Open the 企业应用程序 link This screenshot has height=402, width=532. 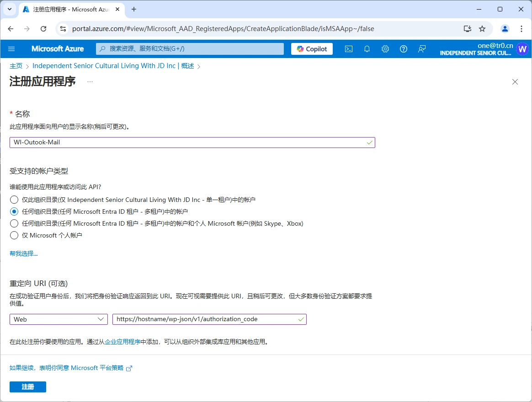(122, 342)
